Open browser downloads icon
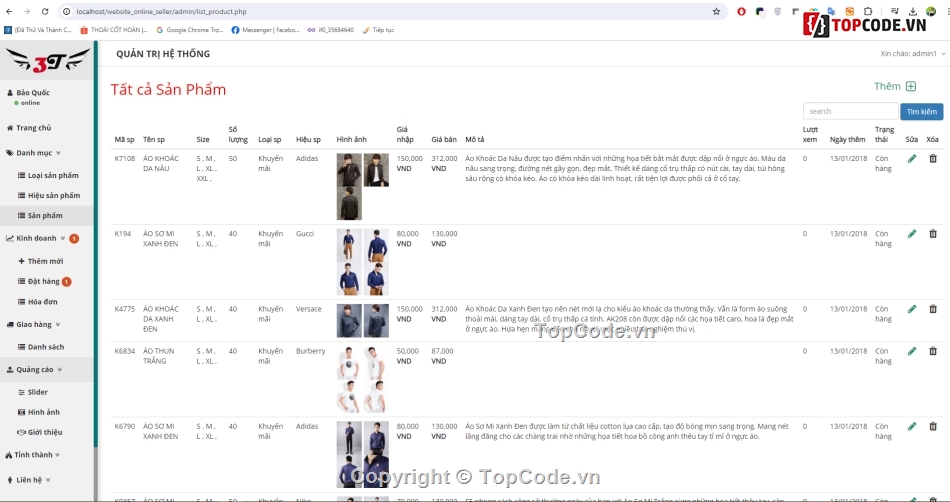Screen dimensions: 950x502 pos(913,12)
